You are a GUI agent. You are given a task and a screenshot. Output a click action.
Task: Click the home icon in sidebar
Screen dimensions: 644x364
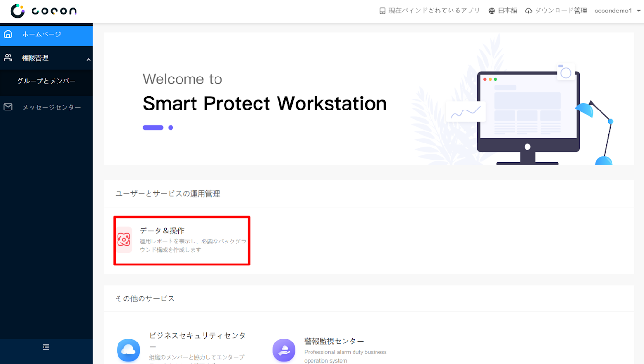[8, 34]
